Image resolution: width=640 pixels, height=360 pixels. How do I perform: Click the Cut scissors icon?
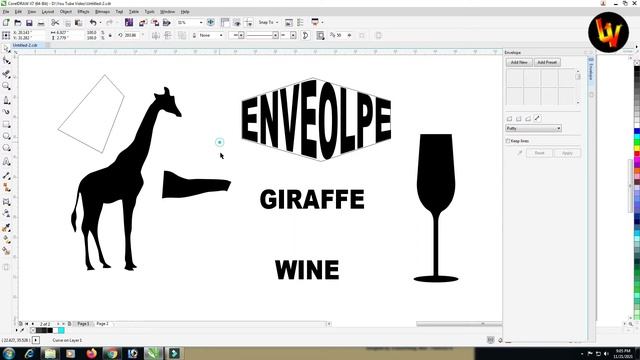pos(55,23)
